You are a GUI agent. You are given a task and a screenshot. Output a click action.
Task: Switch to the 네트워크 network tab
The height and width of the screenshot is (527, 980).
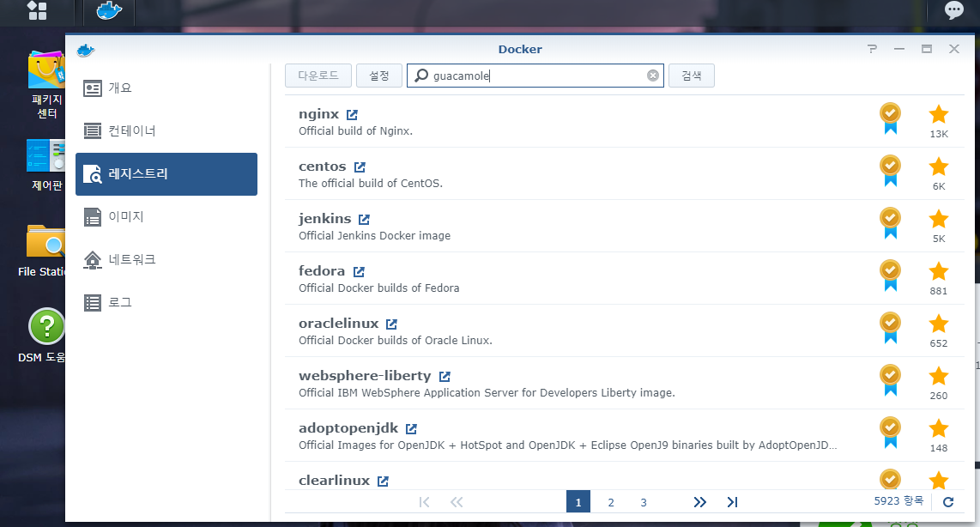click(x=166, y=259)
